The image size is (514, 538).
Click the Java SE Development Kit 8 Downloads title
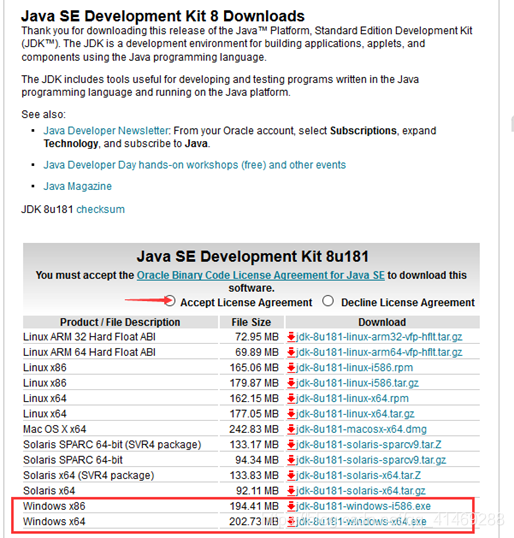point(163,16)
